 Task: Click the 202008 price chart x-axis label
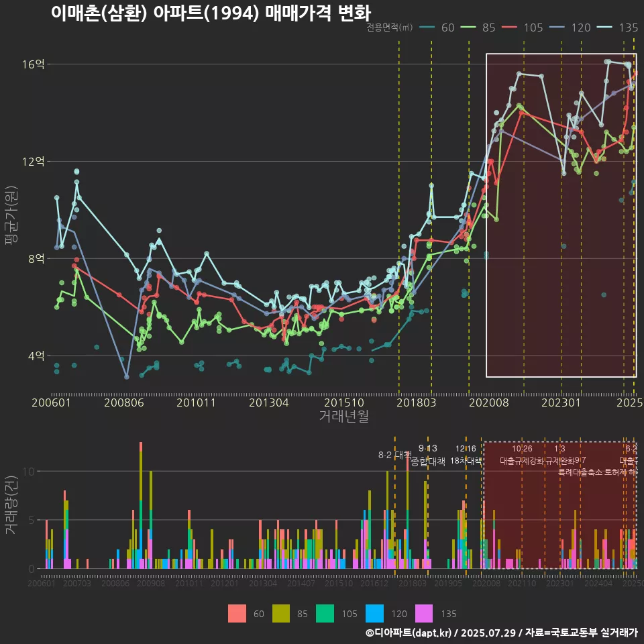tap(489, 402)
